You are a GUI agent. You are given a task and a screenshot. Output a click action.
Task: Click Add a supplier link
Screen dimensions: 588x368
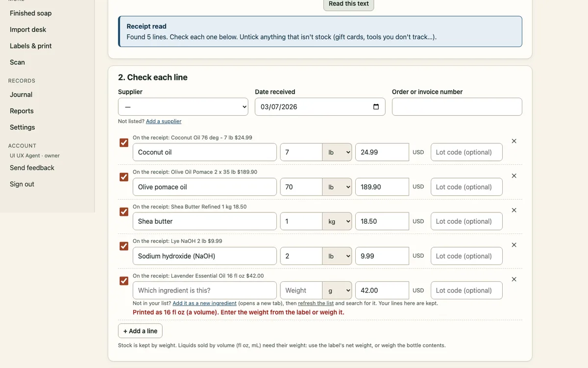[x=164, y=121]
